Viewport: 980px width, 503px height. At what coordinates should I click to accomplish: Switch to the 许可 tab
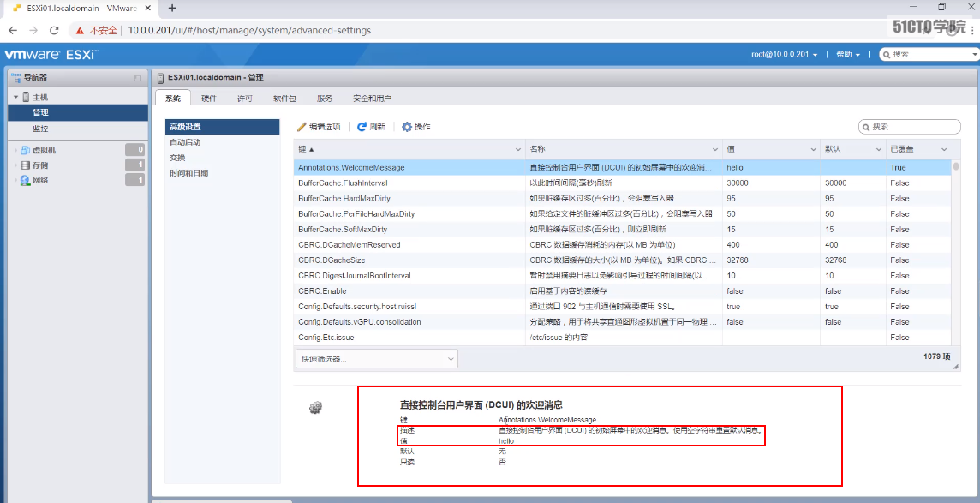(x=245, y=98)
